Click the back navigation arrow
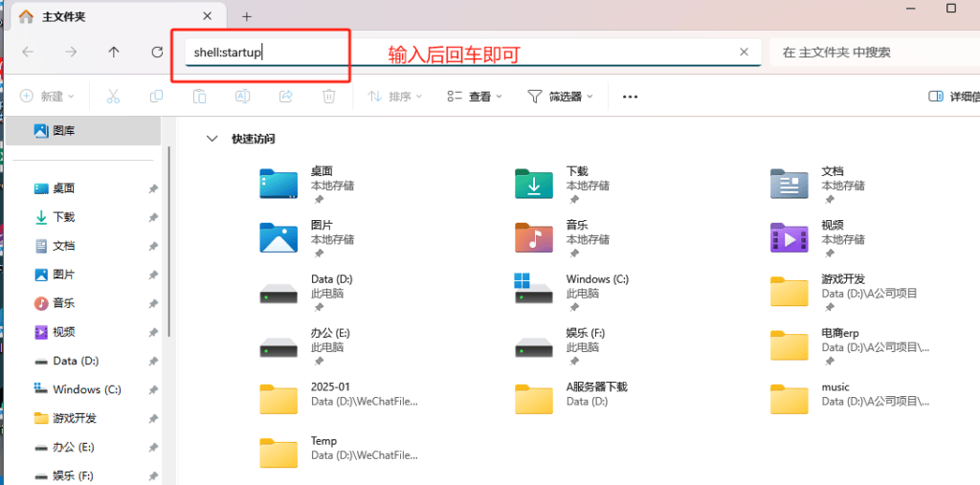 point(28,52)
